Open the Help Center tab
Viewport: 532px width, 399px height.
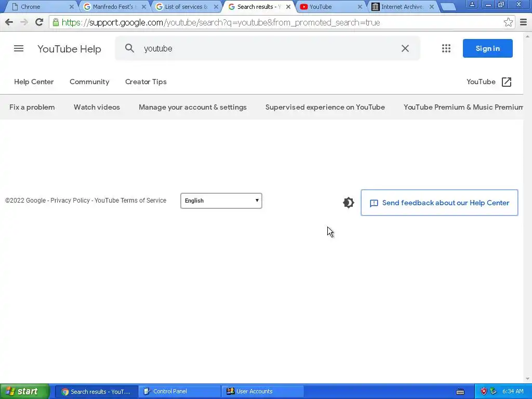34,82
